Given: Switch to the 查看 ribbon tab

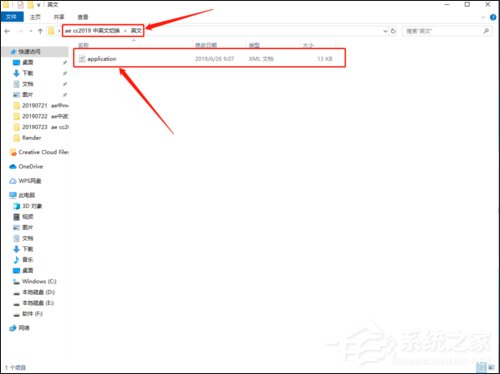Looking at the screenshot, I should point(83,17).
